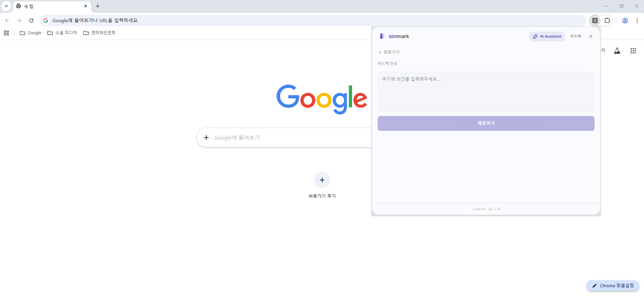Reload the page with refresh icon
The width and height of the screenshot is (644, 296).
tap(31, 21)
